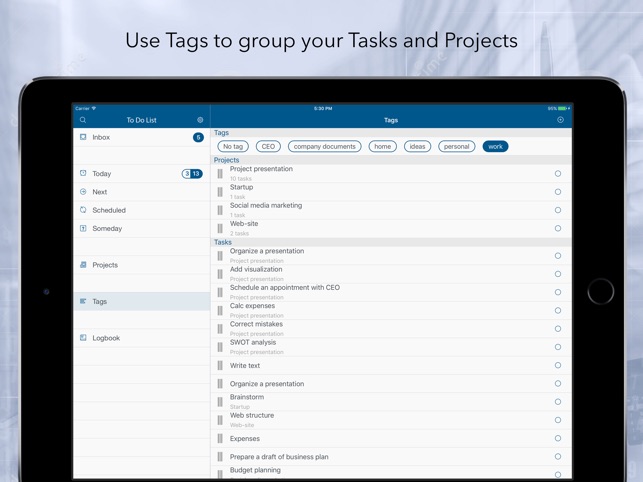Grab the handle icon beside Calc expenses
The image size is (643, 482).
pos(220,311)
